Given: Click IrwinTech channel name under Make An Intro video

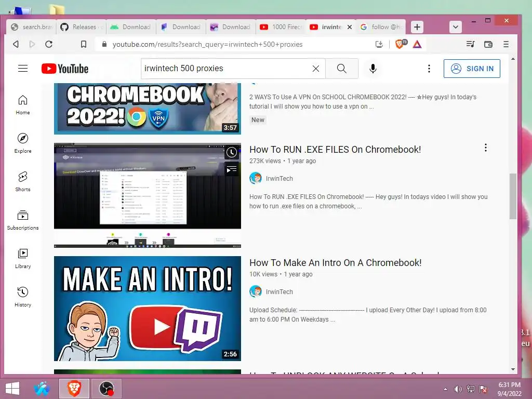Looking at the screenshot, I should tap(279, 292).
